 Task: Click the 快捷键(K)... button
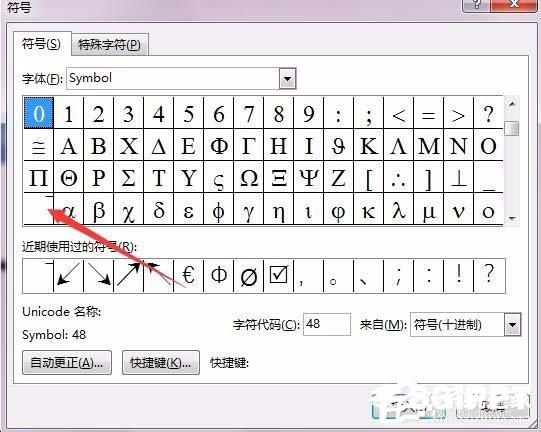click(x=161, y=363)
